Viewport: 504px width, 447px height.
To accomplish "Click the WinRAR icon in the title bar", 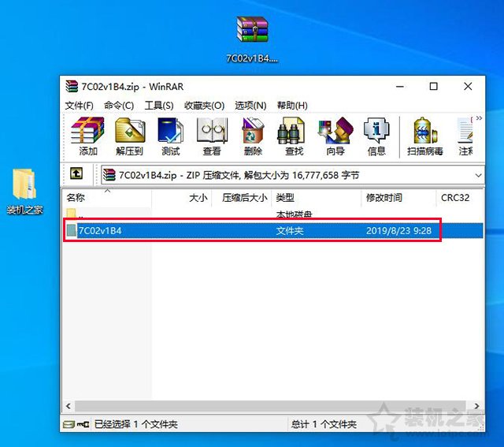I will [x=72, y=86].
